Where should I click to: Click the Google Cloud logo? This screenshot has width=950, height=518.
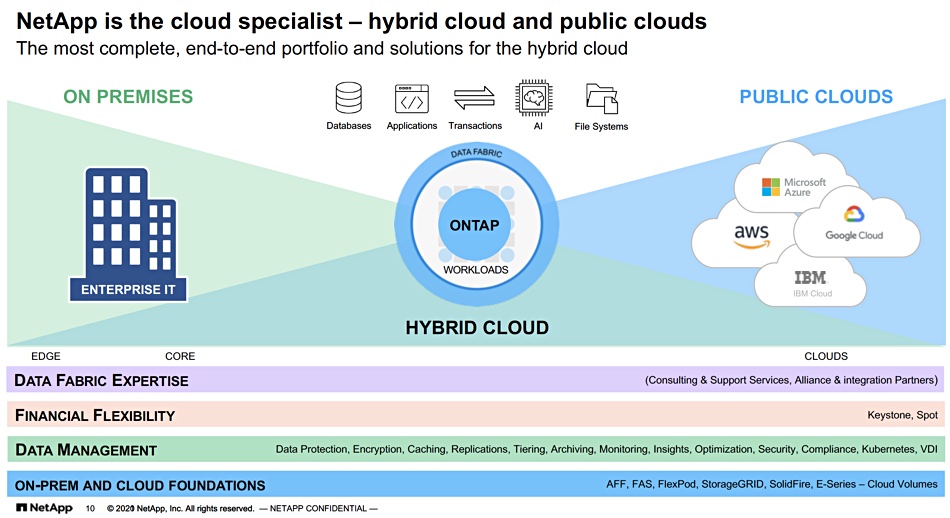point(854,223)
